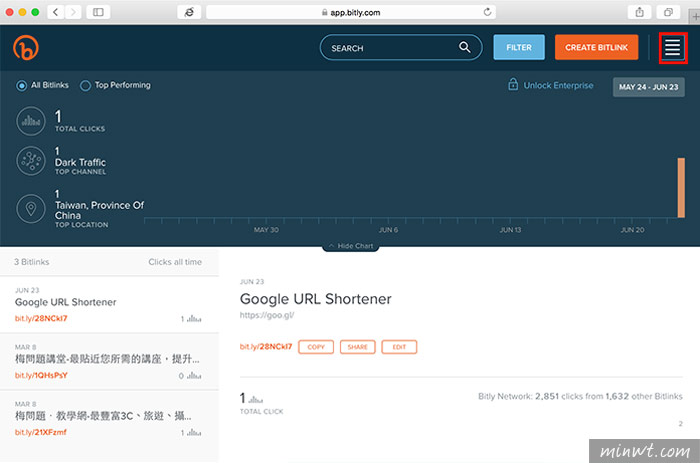Click the orange bar in the chart

click(x=681, y=188)
